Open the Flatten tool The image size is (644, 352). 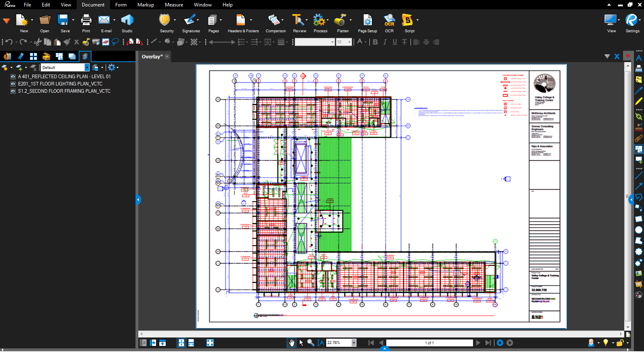click(341, 21)
